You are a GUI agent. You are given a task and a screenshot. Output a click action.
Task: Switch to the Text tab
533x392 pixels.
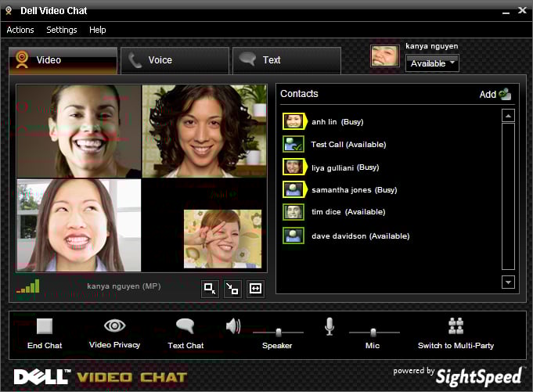pos(286,60)
